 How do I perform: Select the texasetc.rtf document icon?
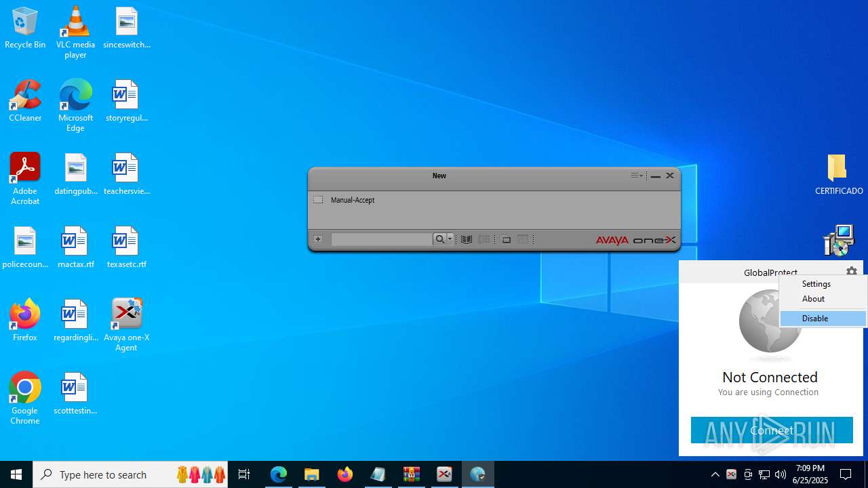(x=126, y=248)
